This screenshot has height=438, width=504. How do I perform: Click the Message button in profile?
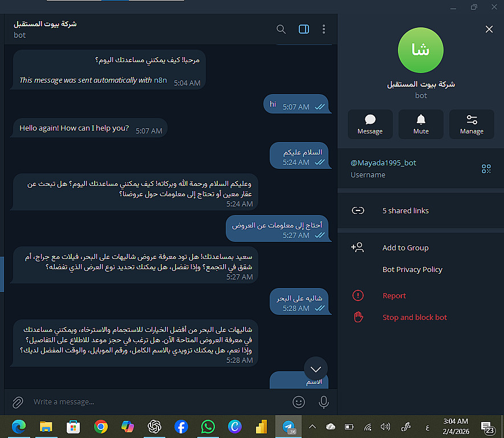pyautogui.click(x=370, y=124)
